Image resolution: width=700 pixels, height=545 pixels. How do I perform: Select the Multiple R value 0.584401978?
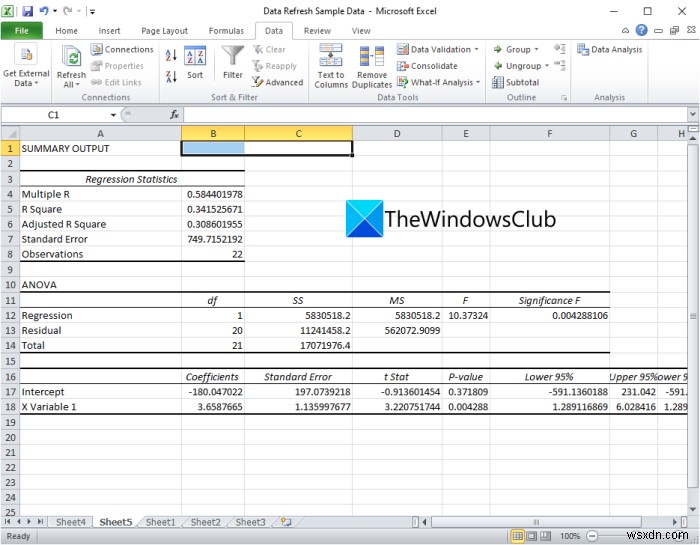[213, 194]
